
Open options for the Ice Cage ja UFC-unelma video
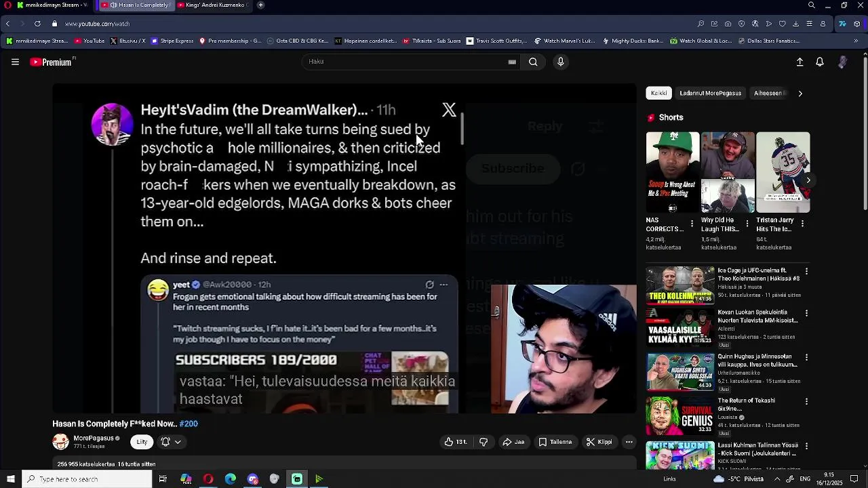806,272
